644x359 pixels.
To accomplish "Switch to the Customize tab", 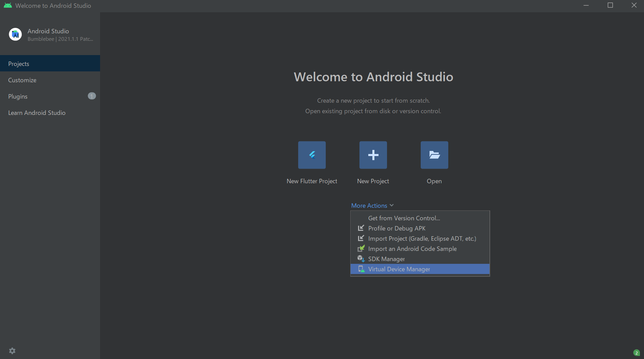I will click(x=50, y=80).
